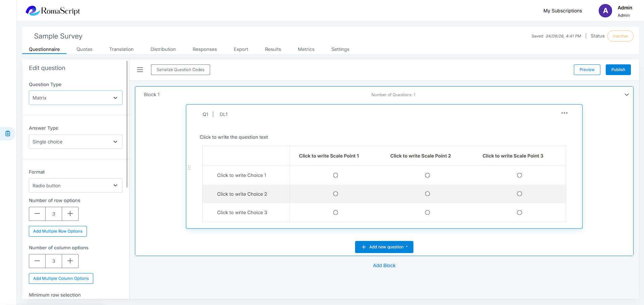Open the hamburger menu beside Serialize Question Codes
This screenshot has height=305, width=644.
140,70
